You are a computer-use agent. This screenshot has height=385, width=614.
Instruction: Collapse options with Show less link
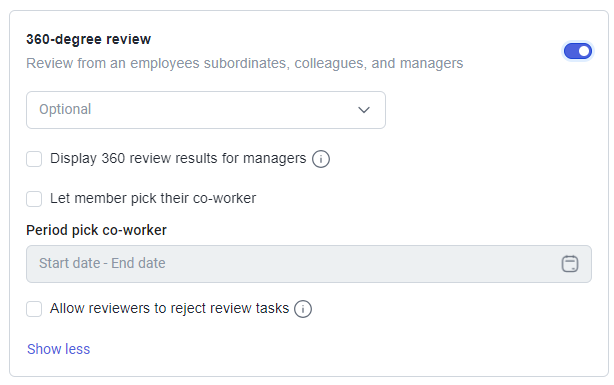[x=58, y=349]
